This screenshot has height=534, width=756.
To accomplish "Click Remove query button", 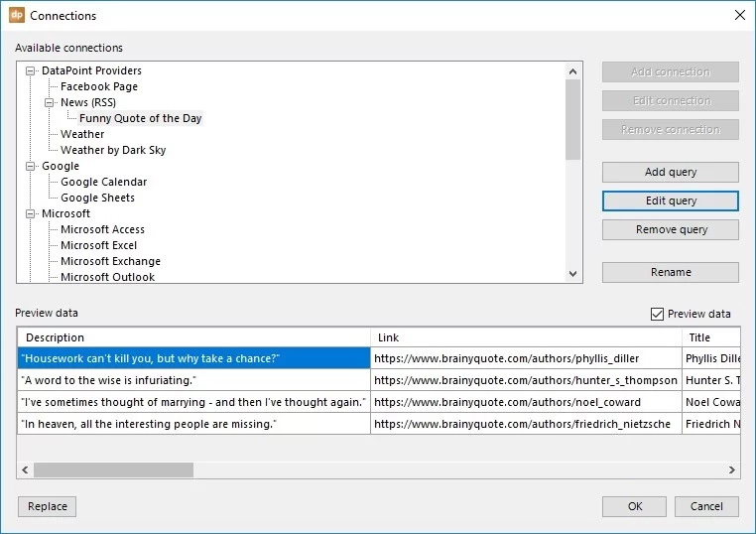I will point(670,229).
